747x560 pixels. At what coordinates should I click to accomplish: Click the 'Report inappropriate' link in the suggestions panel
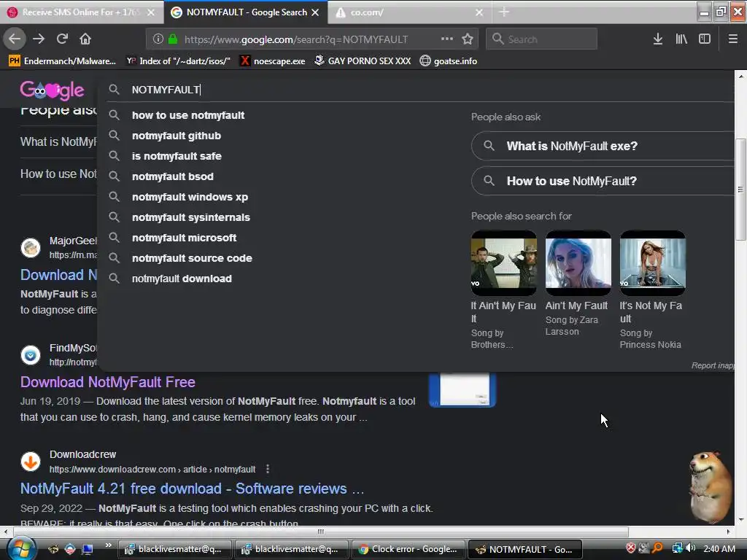(713, 365)
